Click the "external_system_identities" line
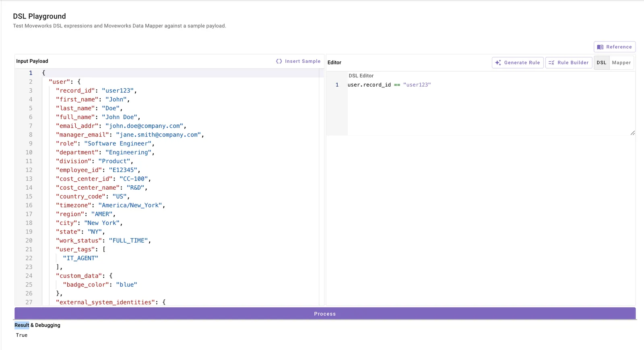Image resolution: width=644 pixels, height=350 pixels. (x=110, y=302)
